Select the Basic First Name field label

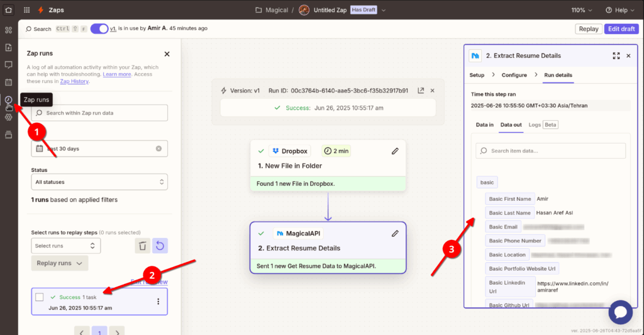(x=510, y=199)
